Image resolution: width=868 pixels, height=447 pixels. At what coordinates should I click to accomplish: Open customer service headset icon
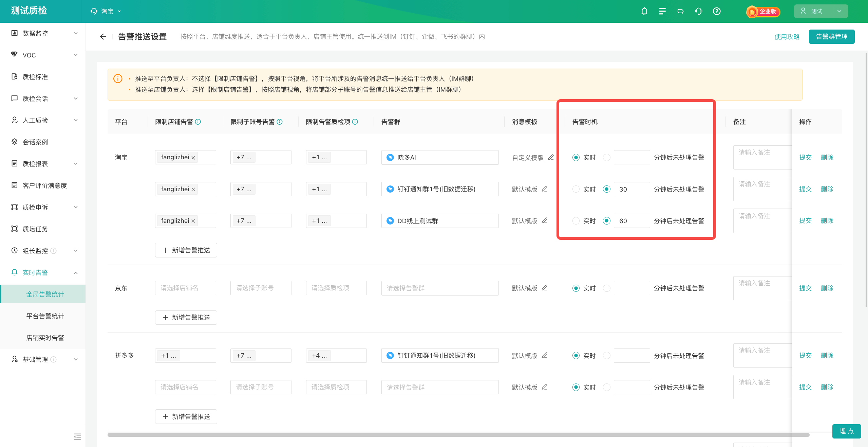click(698, 11)
